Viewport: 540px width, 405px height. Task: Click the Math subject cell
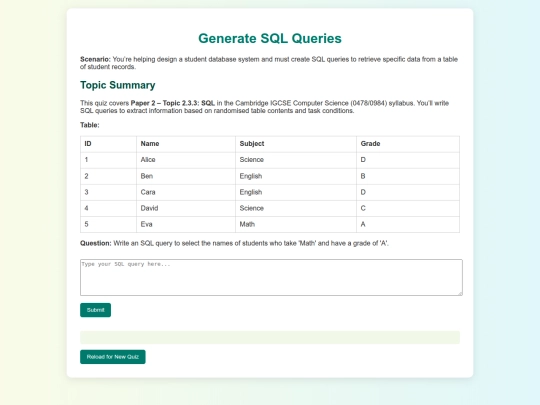(296, 224)
